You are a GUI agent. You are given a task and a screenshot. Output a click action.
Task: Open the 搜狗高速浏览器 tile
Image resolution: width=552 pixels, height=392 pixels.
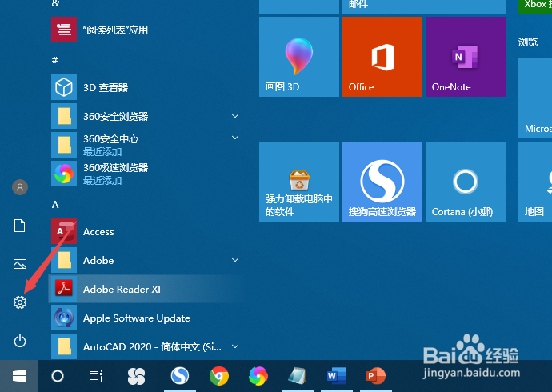point(382,182)
